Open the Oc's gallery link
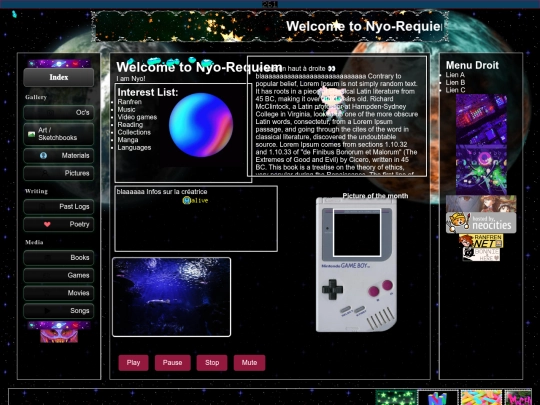This screenshot has width=540, height=405. point(59,113)
